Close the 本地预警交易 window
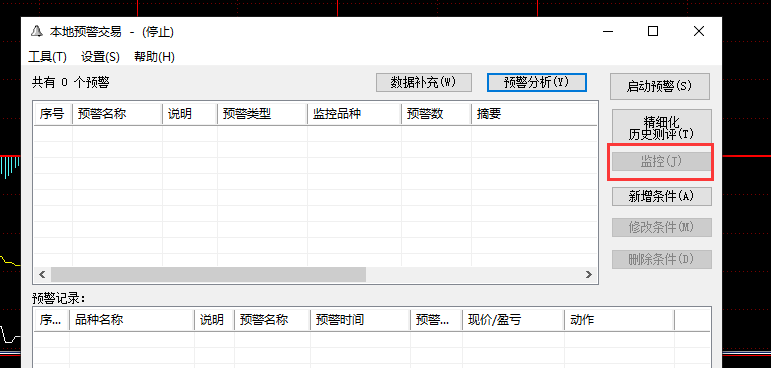771x368 pixels. click(699, 31)
